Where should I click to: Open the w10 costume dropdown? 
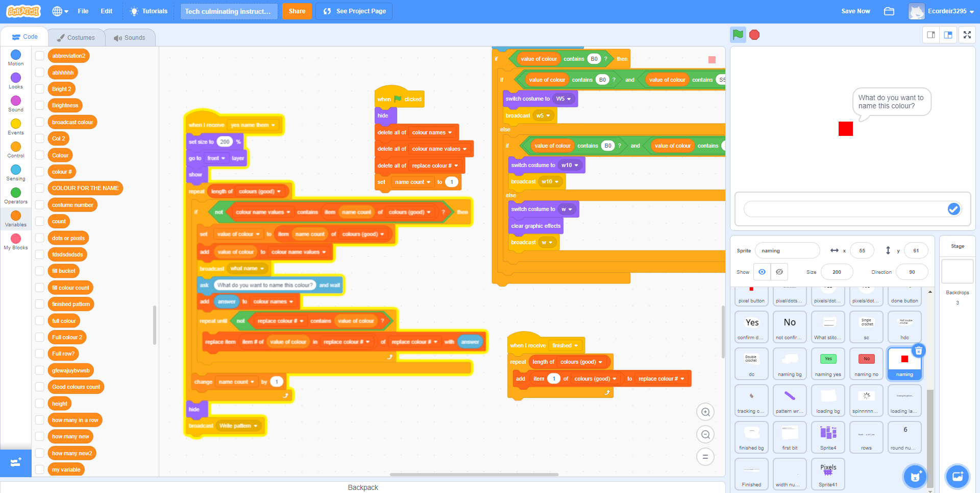point(570,166)
